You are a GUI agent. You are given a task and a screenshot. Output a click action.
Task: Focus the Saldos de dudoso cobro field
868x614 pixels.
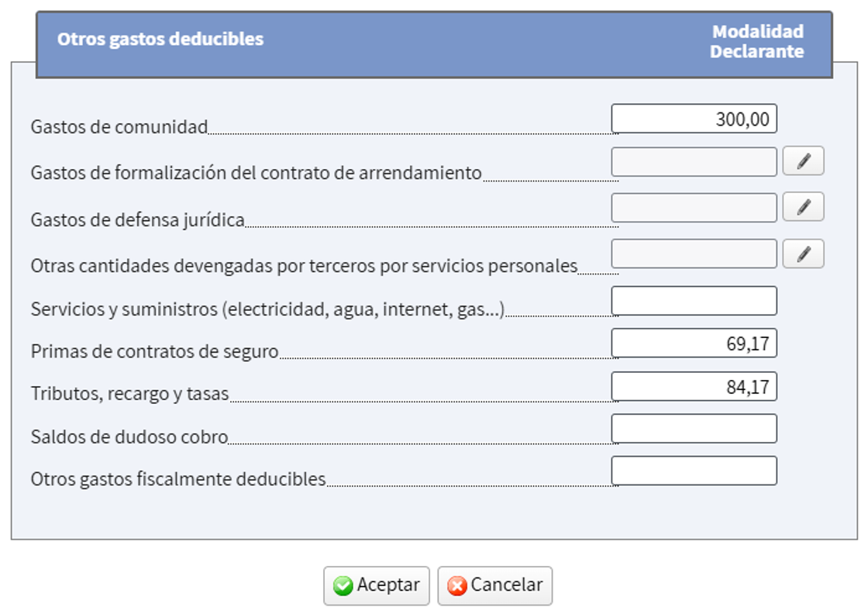pos(694,428)
